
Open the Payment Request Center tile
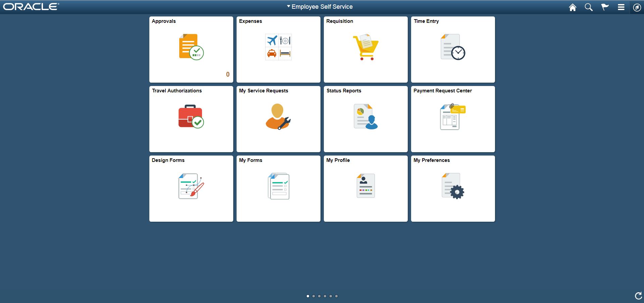point(453,119)
